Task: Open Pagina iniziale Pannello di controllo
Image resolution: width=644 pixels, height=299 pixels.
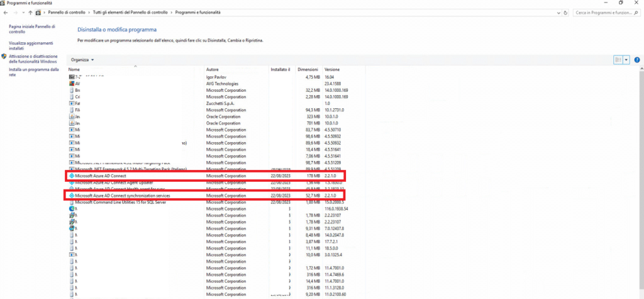Action: tap(32, 29)
